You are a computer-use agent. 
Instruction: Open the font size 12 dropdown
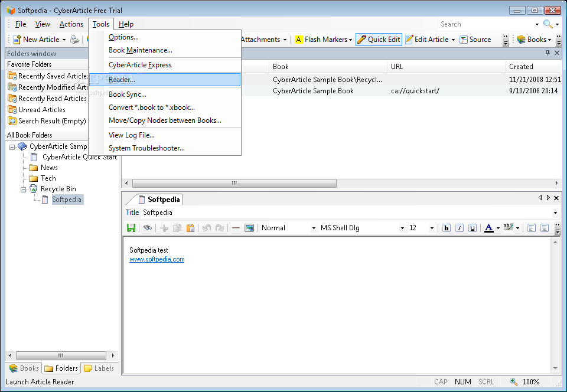coord(432,228)
